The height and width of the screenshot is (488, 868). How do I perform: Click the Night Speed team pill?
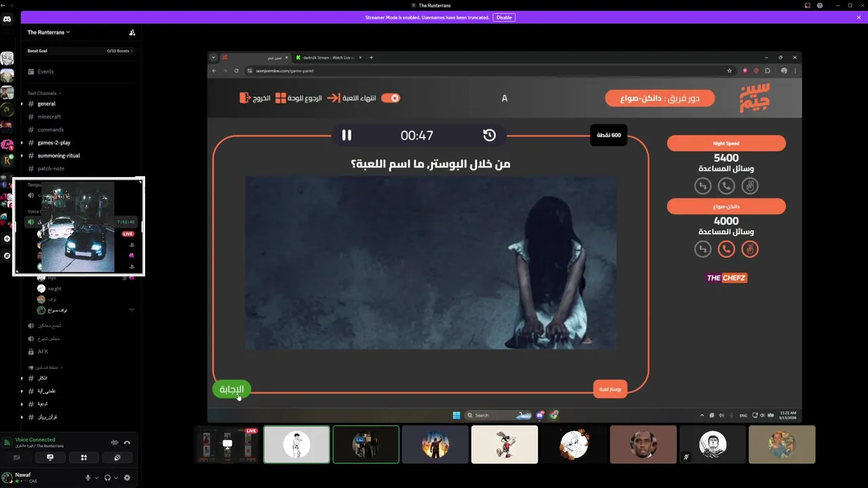(726, 143)
